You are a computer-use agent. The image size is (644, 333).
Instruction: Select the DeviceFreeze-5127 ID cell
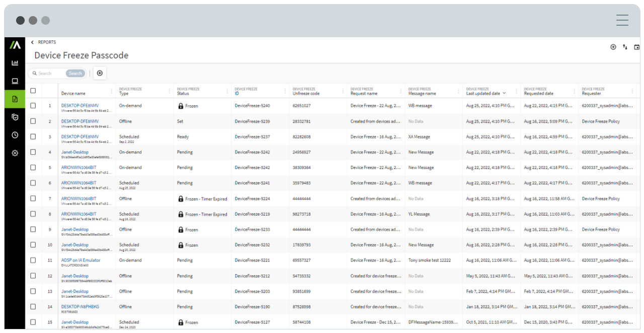tap(253, 322)
